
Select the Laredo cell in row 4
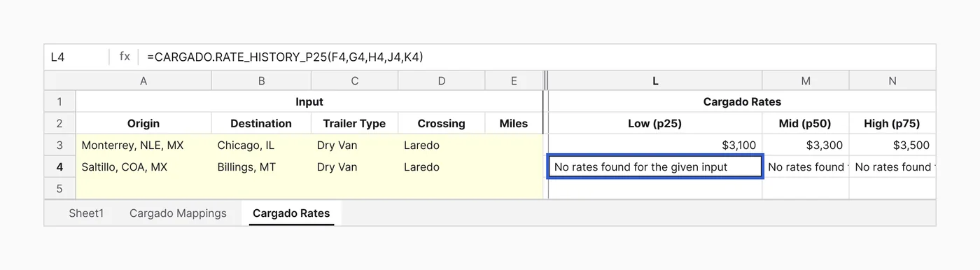click(441, 167)
